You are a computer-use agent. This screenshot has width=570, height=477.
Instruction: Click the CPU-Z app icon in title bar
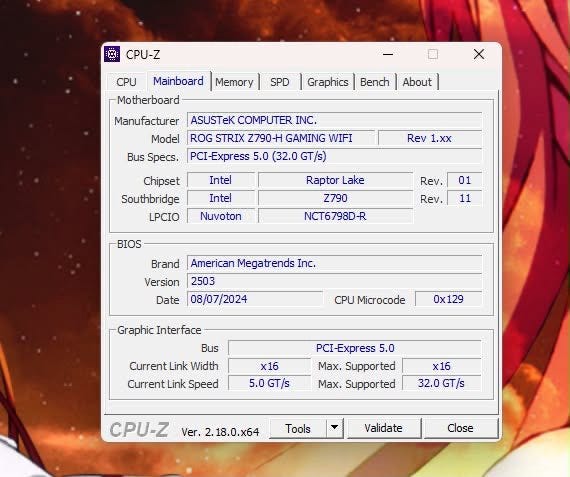click(x=112, y=55)
